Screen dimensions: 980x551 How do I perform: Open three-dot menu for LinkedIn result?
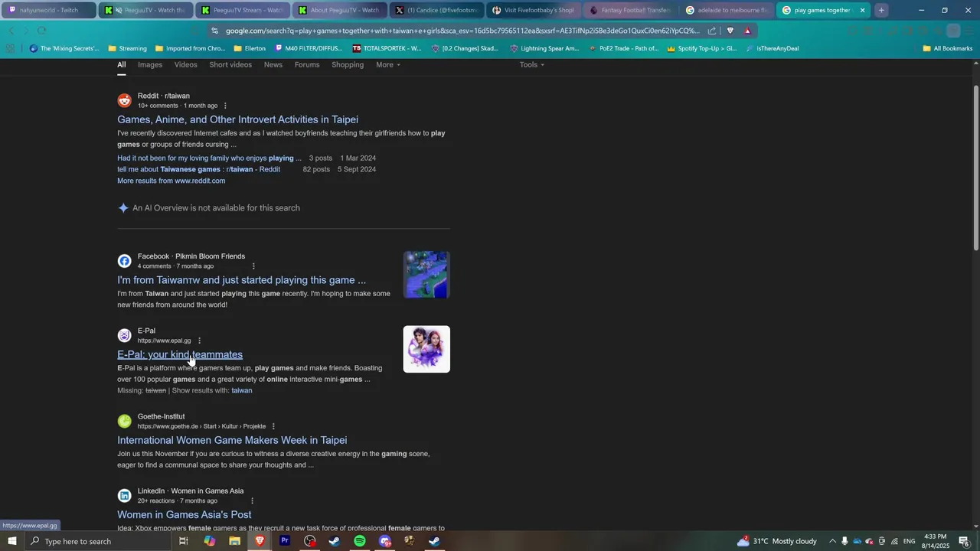[x=252, y=500]
